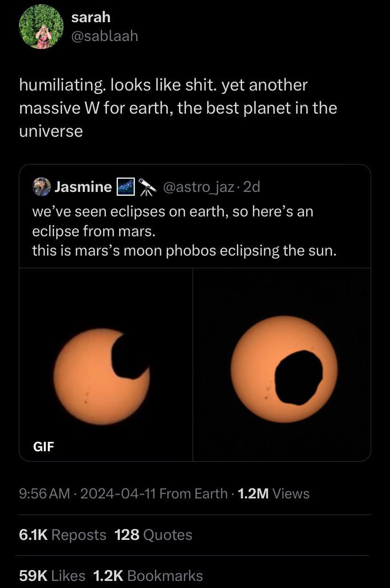Click the galaxy emoji beside Jasmine
The image size is (390, 588).
coord(124,187)
